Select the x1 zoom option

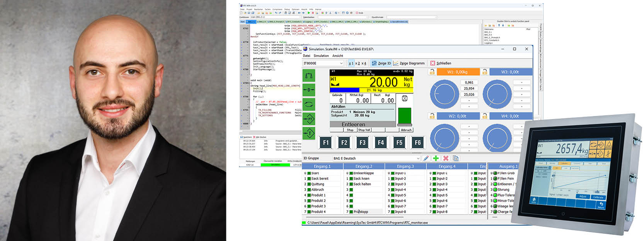tap(351, 63)
